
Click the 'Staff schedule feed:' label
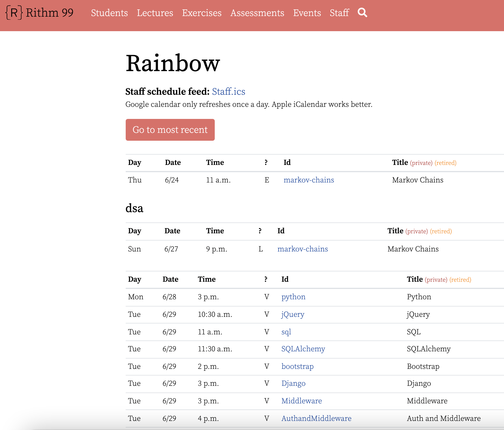tap(167, 91)
